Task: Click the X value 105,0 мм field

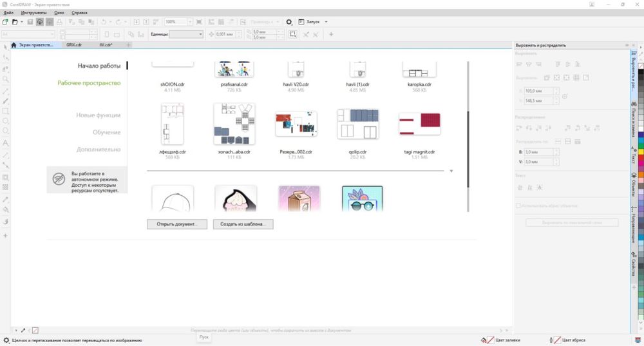Action: pyautogui.click(x=538, y=91)
